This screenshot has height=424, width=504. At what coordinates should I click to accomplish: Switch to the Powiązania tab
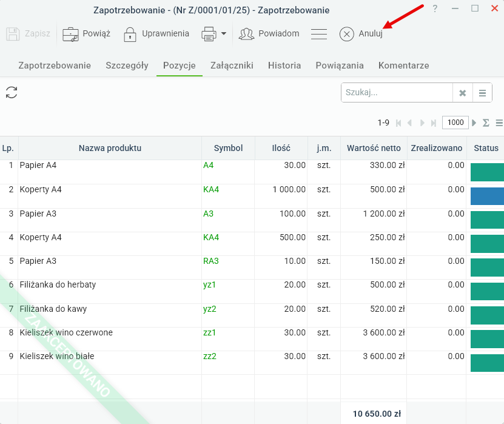pos(340,66)
